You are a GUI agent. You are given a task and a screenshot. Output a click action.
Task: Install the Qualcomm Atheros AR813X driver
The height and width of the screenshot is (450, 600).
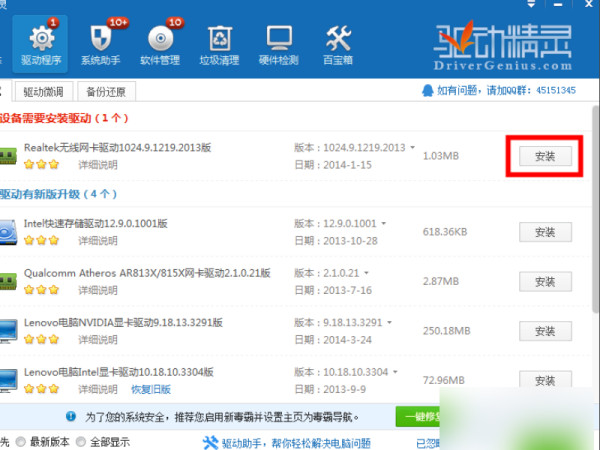click(x=545, y=282)
